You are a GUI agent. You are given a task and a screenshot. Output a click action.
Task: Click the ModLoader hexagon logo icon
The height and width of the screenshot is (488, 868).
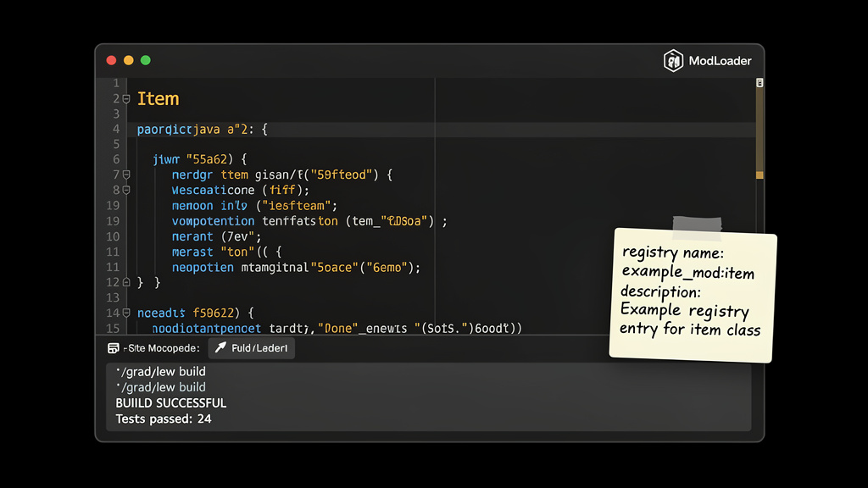673,60
